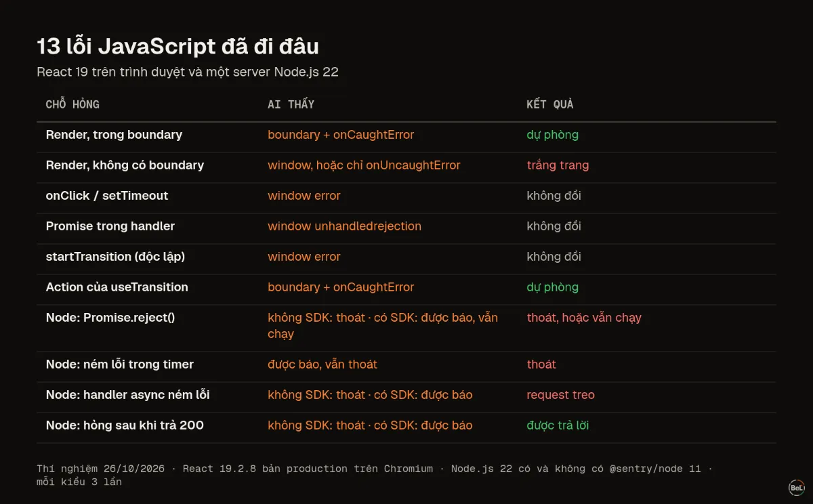Select the "Node: ném lỗi trong timer" cell

120,364
